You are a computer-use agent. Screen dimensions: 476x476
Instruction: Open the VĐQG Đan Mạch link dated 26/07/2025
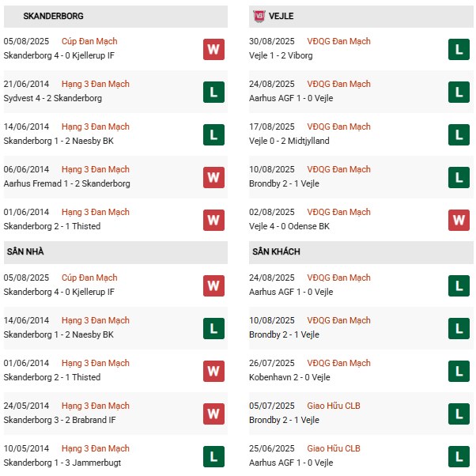pos(338,363)
